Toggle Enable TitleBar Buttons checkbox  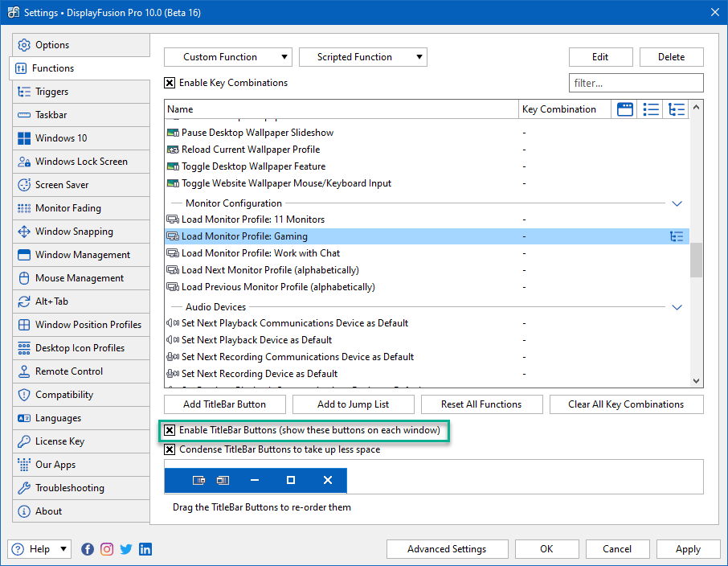tap(170, 430)
